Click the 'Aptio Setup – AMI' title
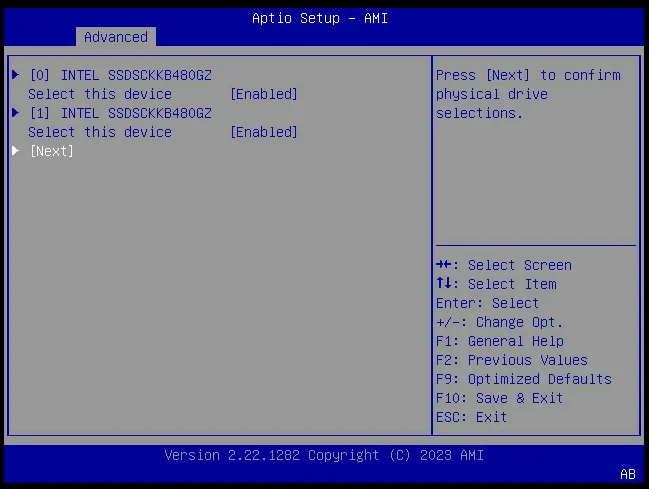Screen dimensions: 649x489 pos(320,18)
